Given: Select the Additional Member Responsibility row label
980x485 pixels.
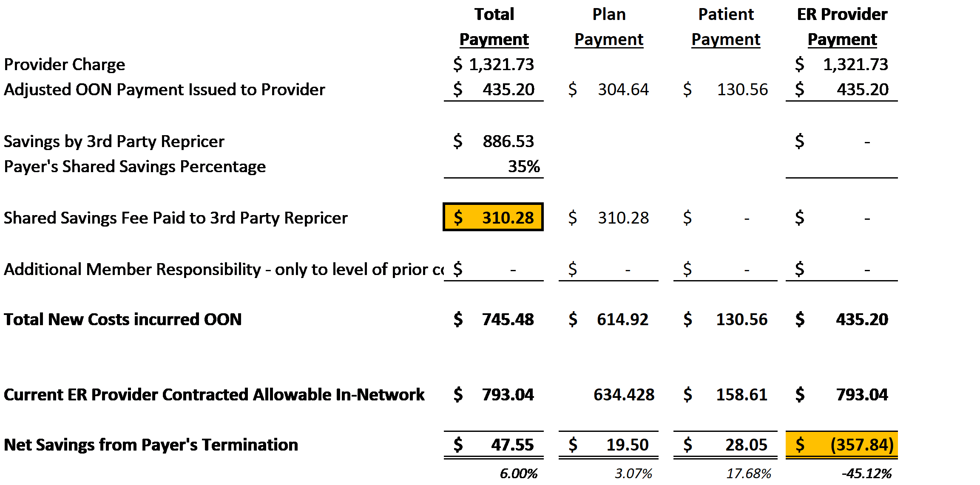Looking at the screenshot, I should [x=224, y=269].
